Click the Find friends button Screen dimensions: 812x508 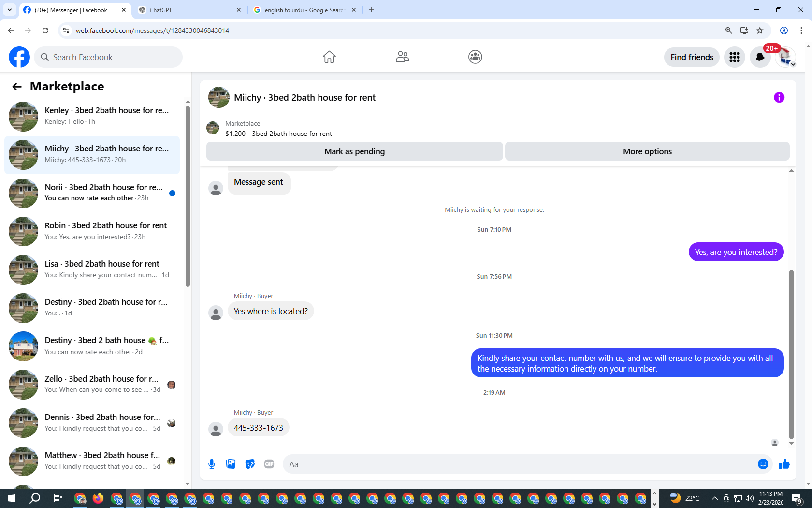[x=692, y=57]
